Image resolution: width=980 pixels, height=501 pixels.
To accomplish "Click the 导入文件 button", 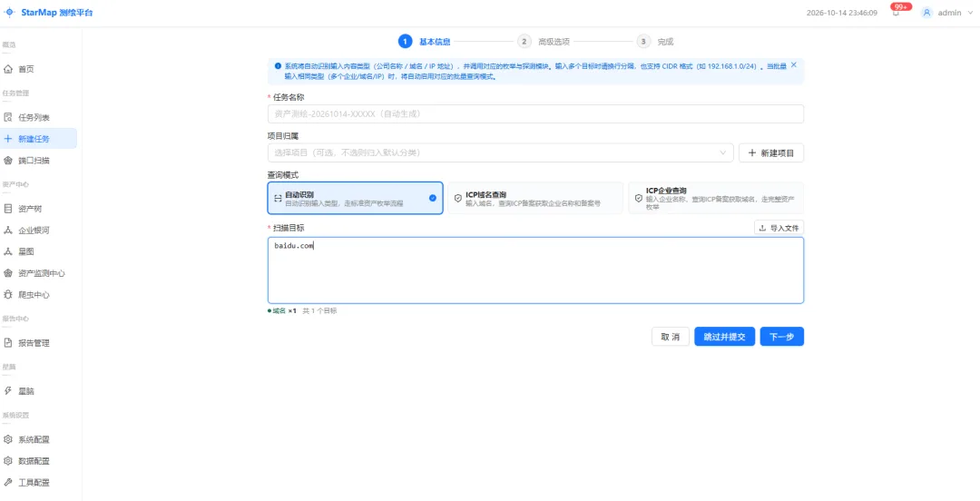I will click(779, 228).
